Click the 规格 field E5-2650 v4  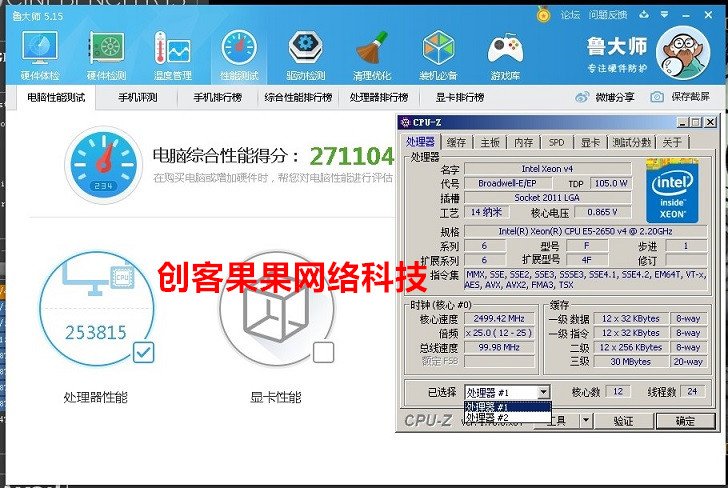585,231
